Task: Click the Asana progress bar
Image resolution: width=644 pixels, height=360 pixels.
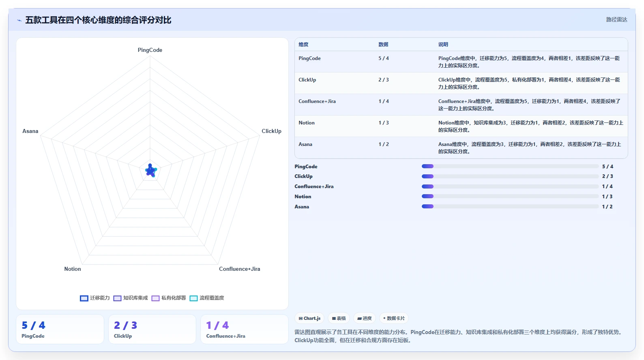Action: click(510, 206)
